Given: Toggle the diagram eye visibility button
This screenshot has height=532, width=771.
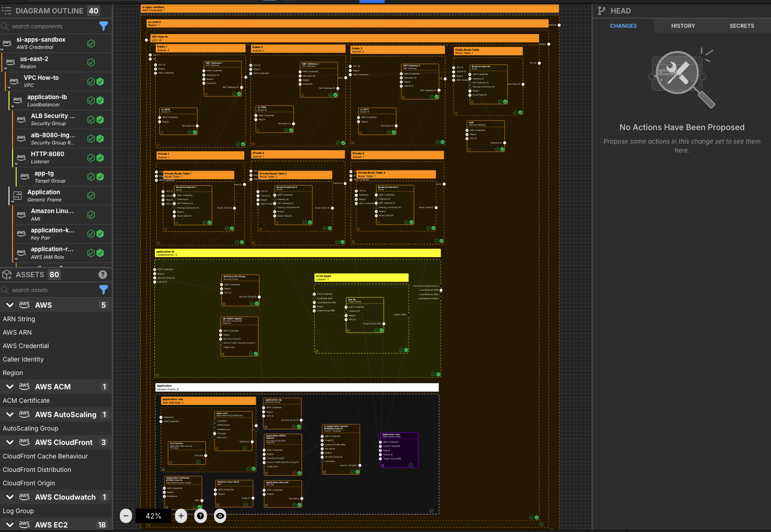Looking at the screenshot, I should (x=220, y=516).
